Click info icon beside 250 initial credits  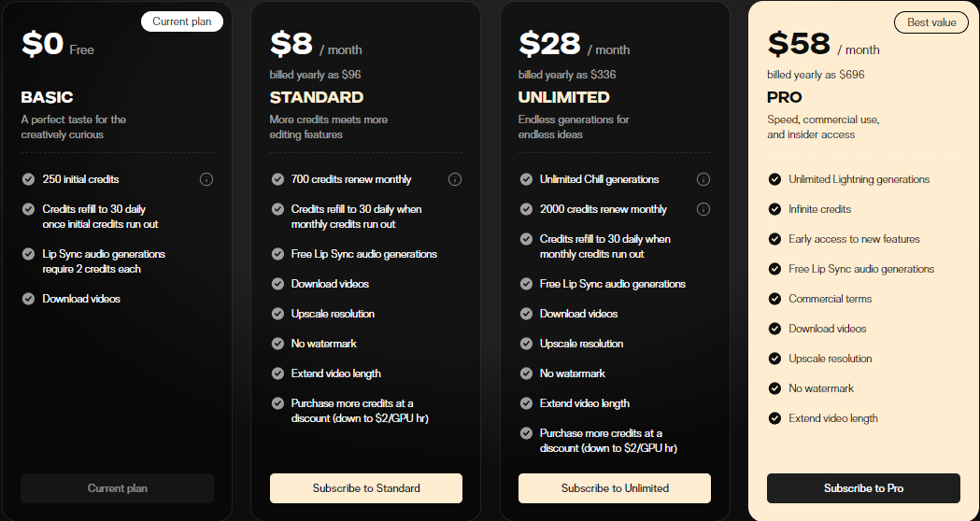(206, 179)
